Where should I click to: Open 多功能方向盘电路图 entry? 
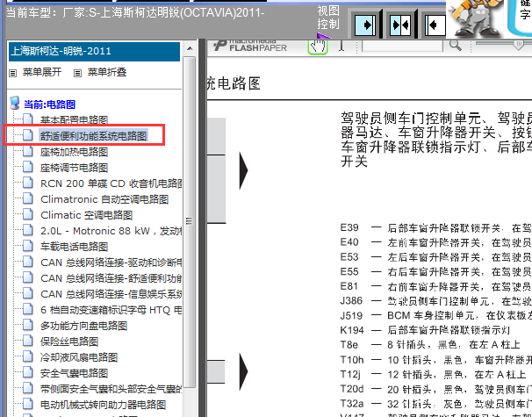pos(83,326)
